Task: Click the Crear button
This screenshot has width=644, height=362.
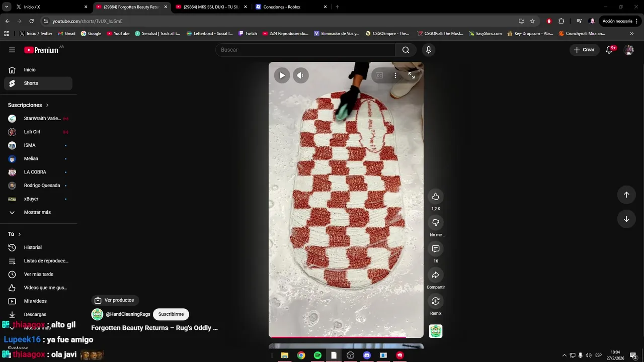Action: 584,50
